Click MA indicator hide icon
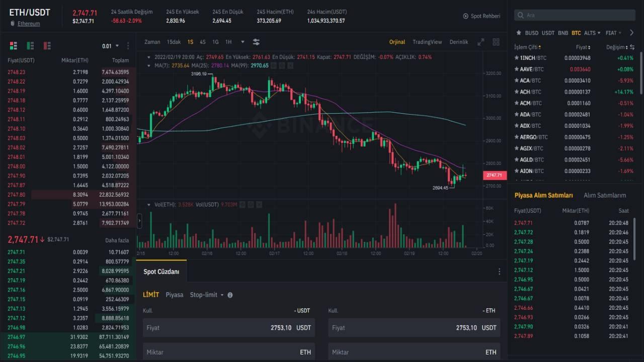This screenshot has height=362, width=644. 282,65
